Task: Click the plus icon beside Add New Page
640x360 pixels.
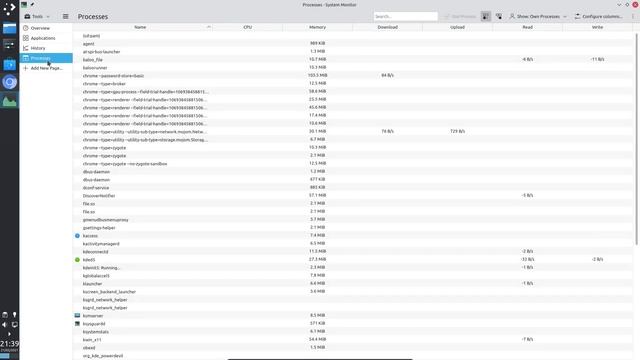Action: (26, 68)
